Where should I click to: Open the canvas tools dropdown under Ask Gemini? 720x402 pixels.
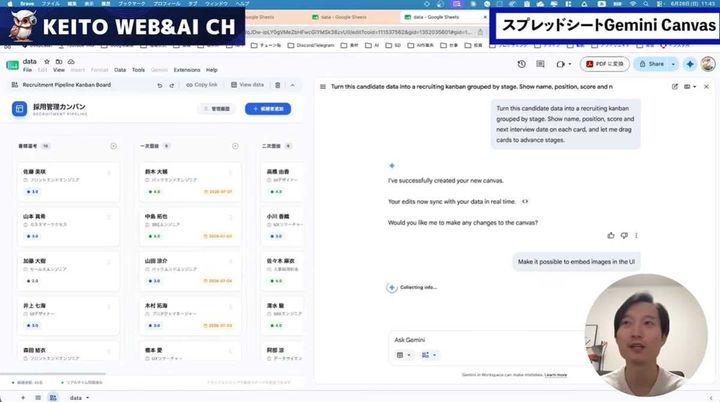(429, 355)
